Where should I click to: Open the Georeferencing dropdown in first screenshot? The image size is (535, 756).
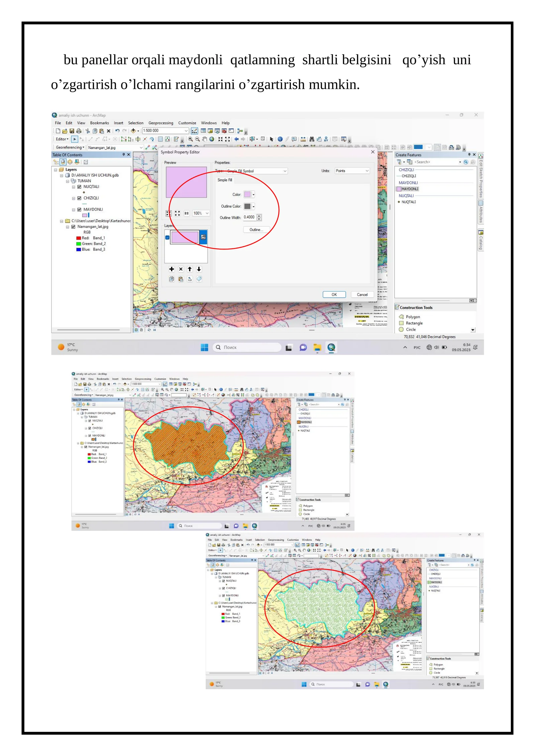point(70,147)
